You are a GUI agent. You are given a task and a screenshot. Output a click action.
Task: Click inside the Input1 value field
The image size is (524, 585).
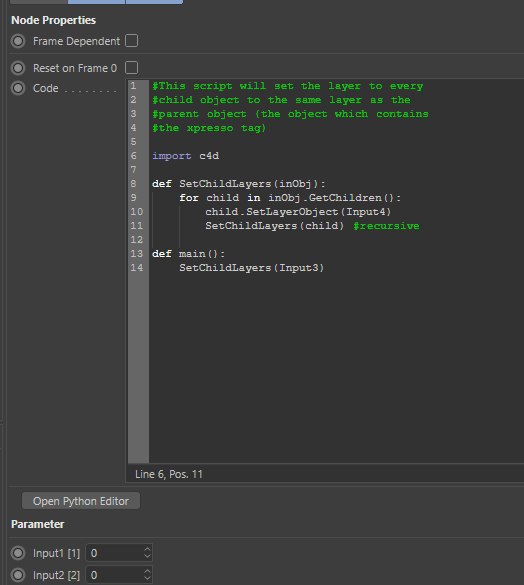point(115,553)
